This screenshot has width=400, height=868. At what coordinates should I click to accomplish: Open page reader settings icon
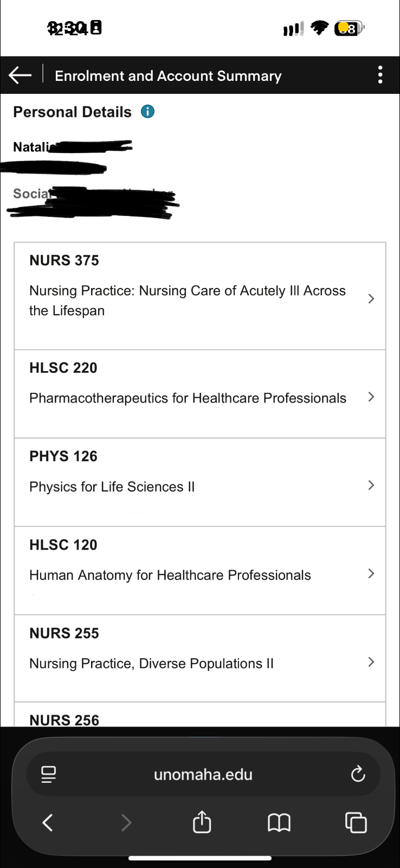coord(48,774)
